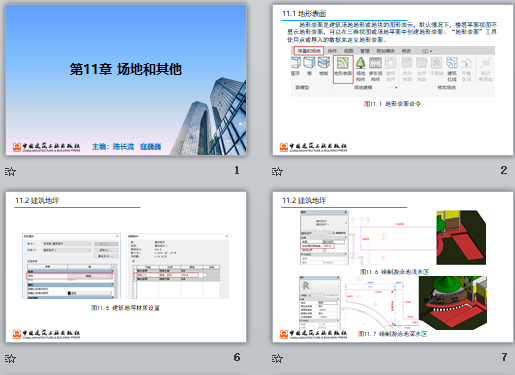The image size is (515, 375).
Task: Click slide number 2 label
Action: (504, 170)
